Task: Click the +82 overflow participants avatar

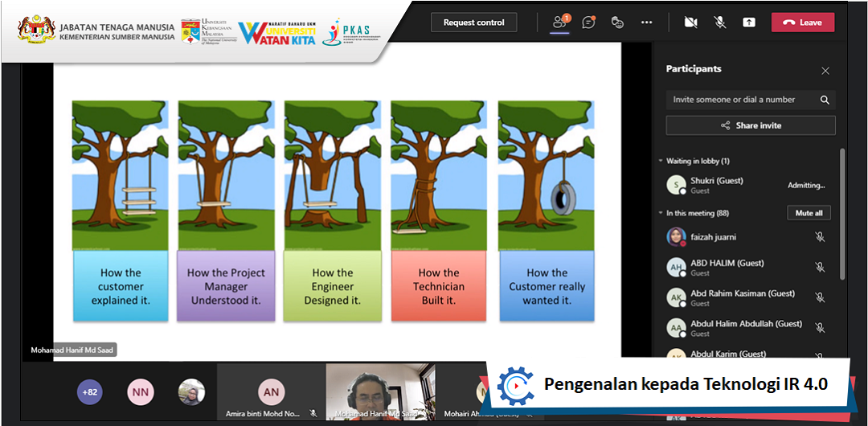Action: click(89, 392)
